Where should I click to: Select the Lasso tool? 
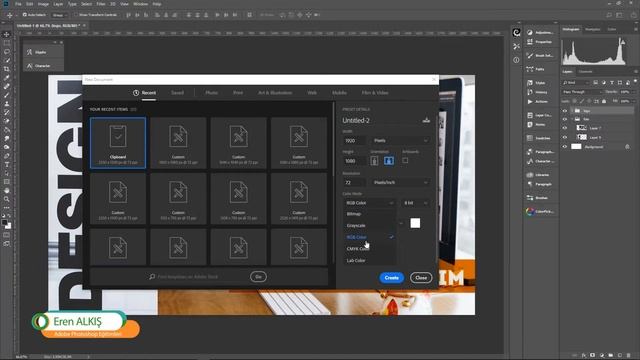pyautogui.click(x=7, y=52)
